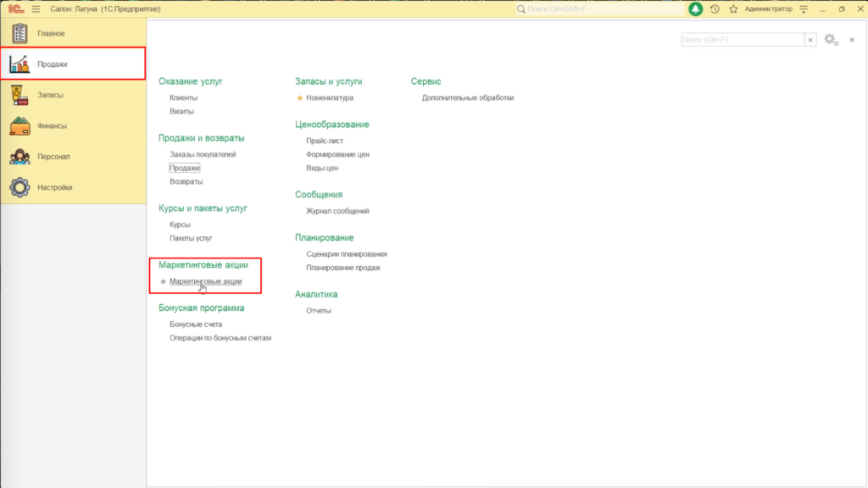The image size is (868, 488).
Task: Click the Сервис heading
Action: pyautogui.click(x=426, y=81)
